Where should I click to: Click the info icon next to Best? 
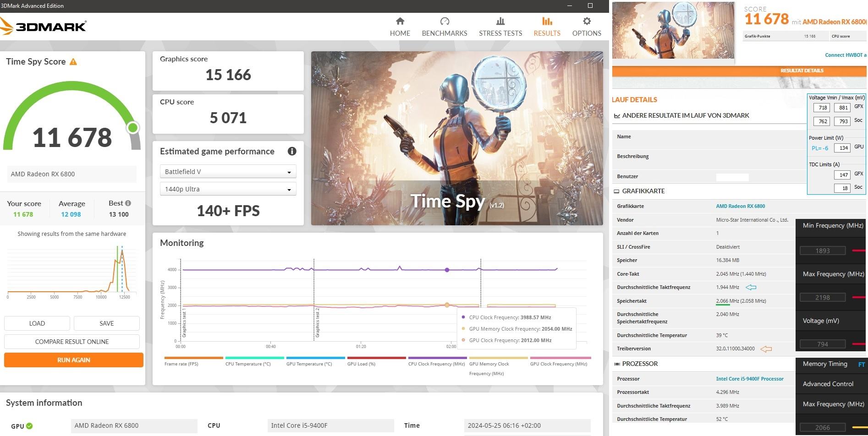coord(128,203)
